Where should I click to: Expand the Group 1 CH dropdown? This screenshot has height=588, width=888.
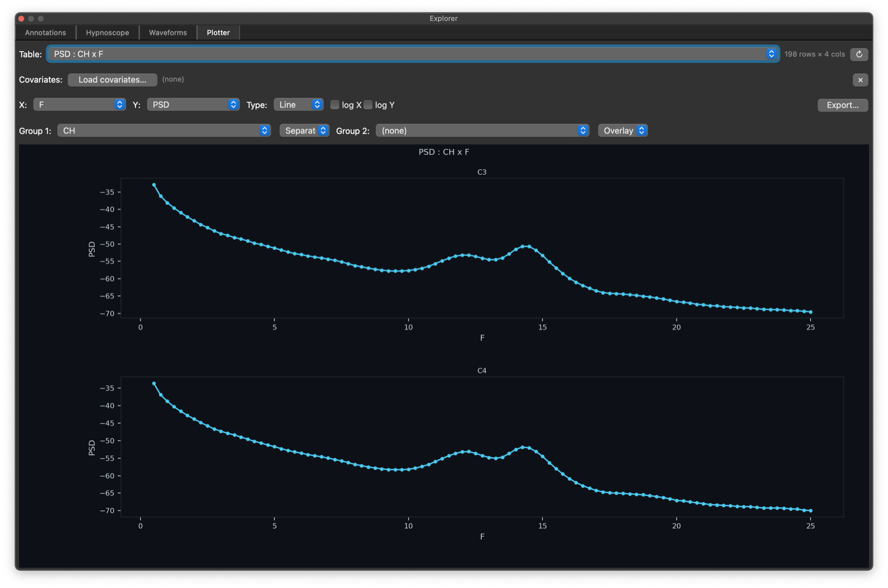click(x=164, y=131)
